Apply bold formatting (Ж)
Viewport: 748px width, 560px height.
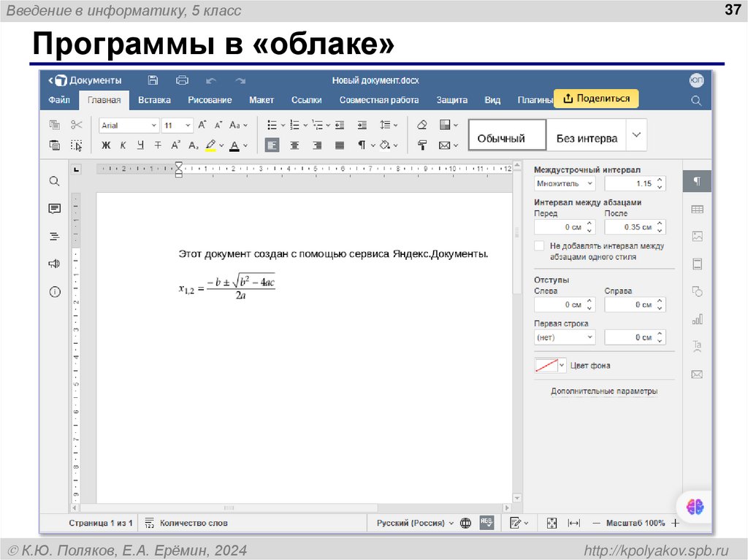(105, 145)
